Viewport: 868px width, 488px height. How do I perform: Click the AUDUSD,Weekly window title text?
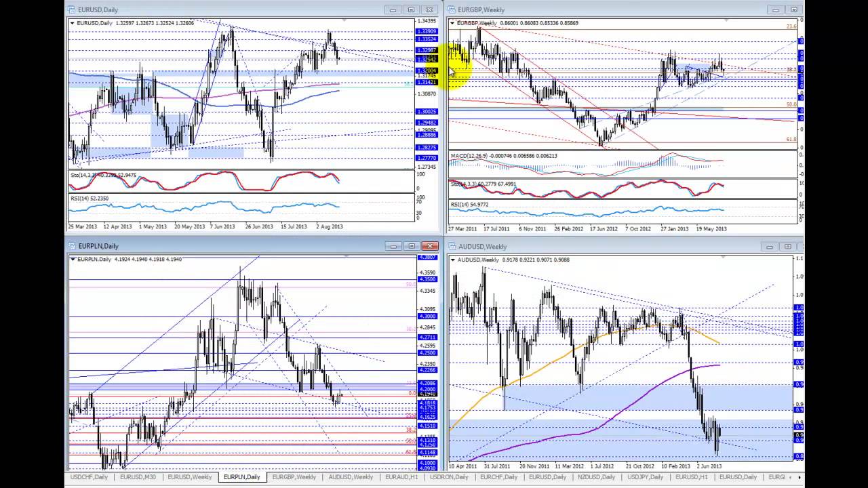click(482, 247)
